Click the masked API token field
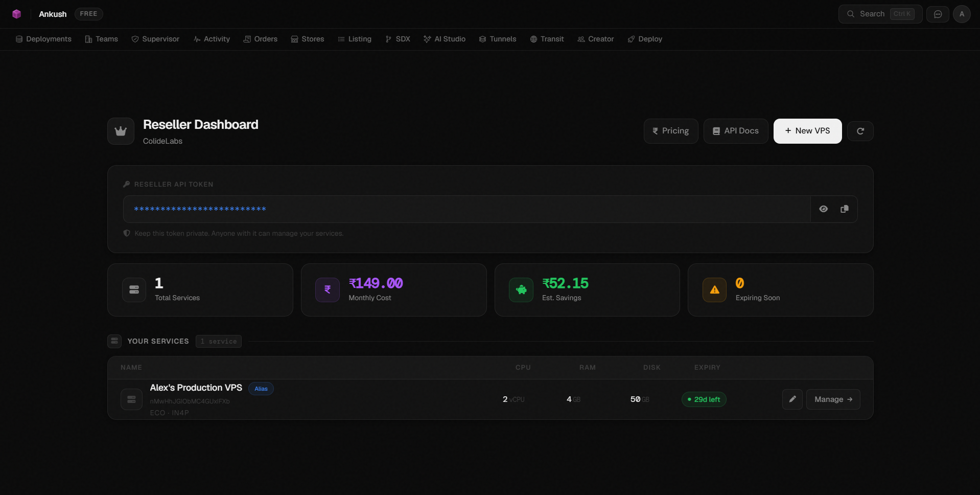Screen dimensions: 980x495 pyautogui.click(x=467, y=209)
